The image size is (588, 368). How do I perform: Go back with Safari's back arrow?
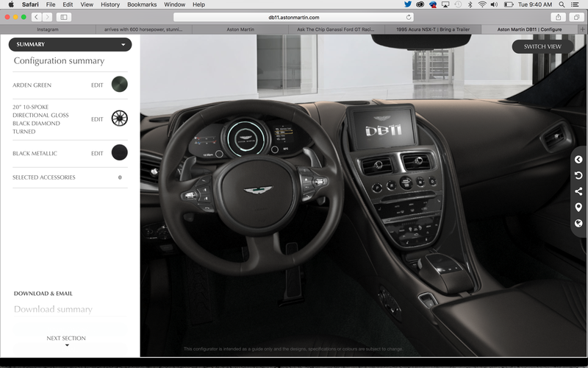tap(36, 17)
